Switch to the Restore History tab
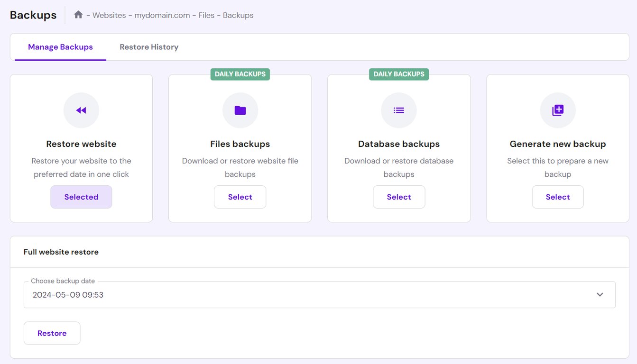 (148, 46)
